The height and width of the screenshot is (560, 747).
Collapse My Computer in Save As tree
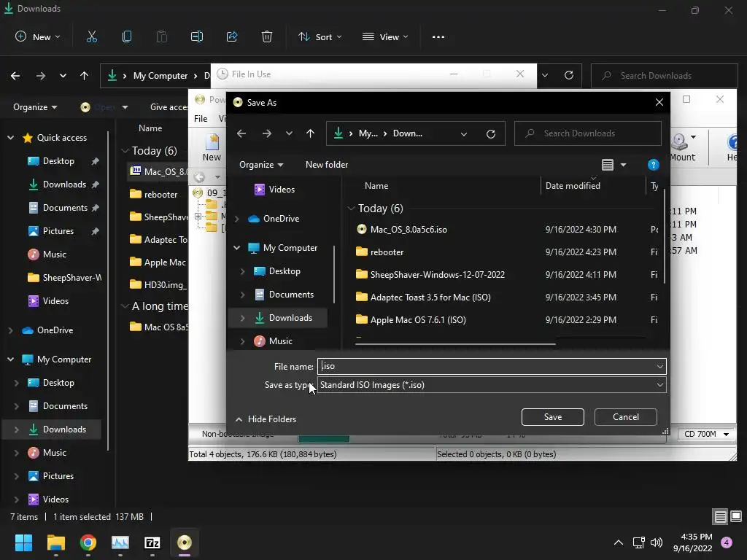[237, 248]
